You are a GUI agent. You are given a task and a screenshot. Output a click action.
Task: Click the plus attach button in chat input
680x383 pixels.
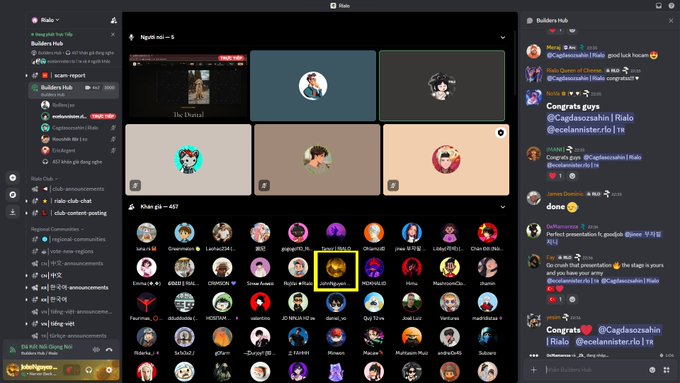534,370
